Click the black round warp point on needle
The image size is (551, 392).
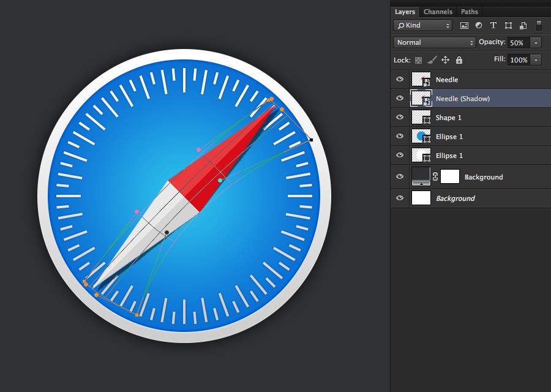(167, 232)
